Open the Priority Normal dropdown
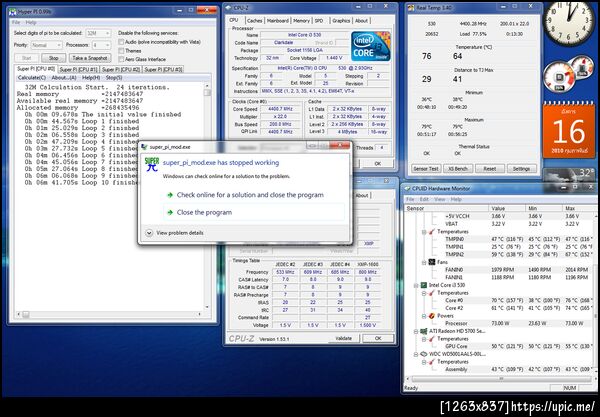This screenshot has height=417, width=600. point(46,45)
